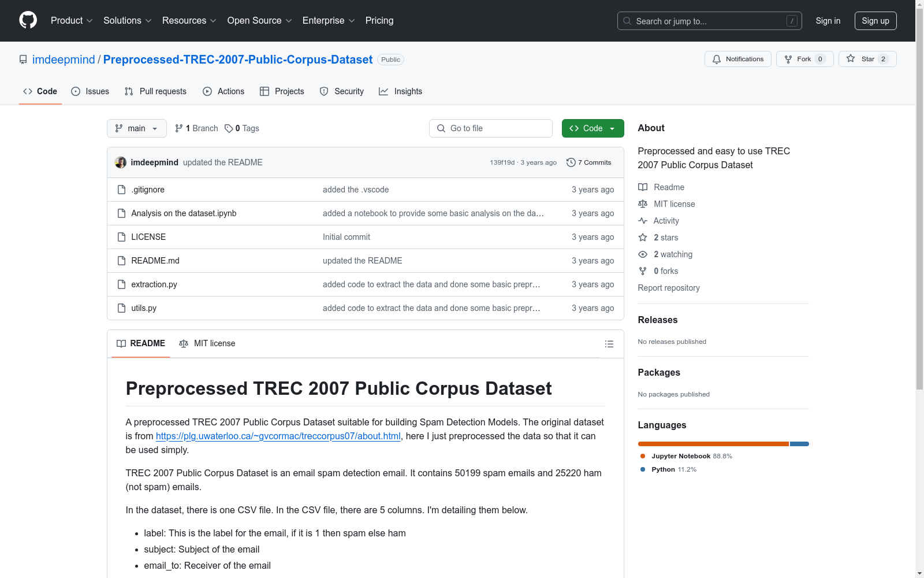Switch to the Code tab
924x578 pixels.
(x=40, y=91)
